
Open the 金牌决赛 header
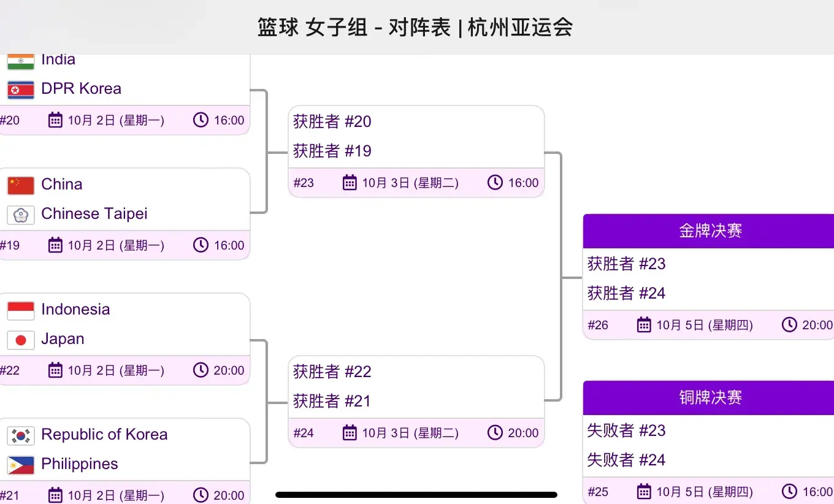click(710, 231)
